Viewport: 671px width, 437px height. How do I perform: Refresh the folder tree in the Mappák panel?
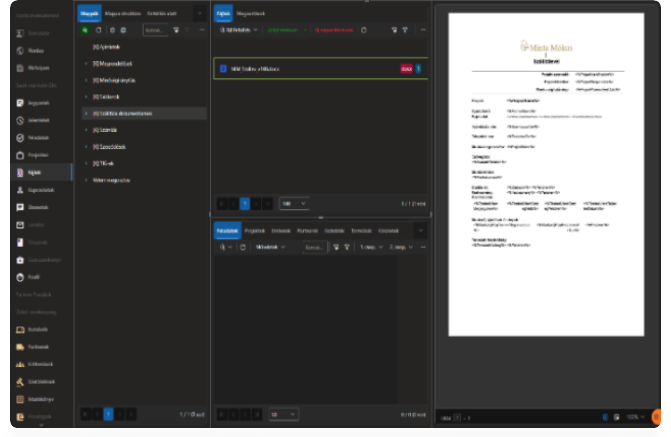point(98,30)
